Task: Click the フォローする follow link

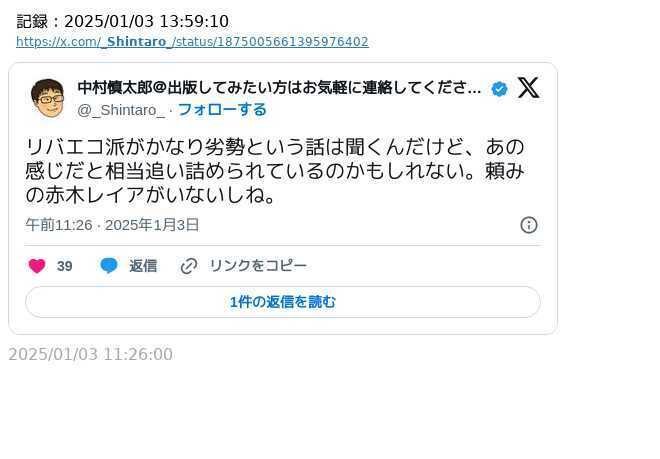Action: click(x=222, y=110)
